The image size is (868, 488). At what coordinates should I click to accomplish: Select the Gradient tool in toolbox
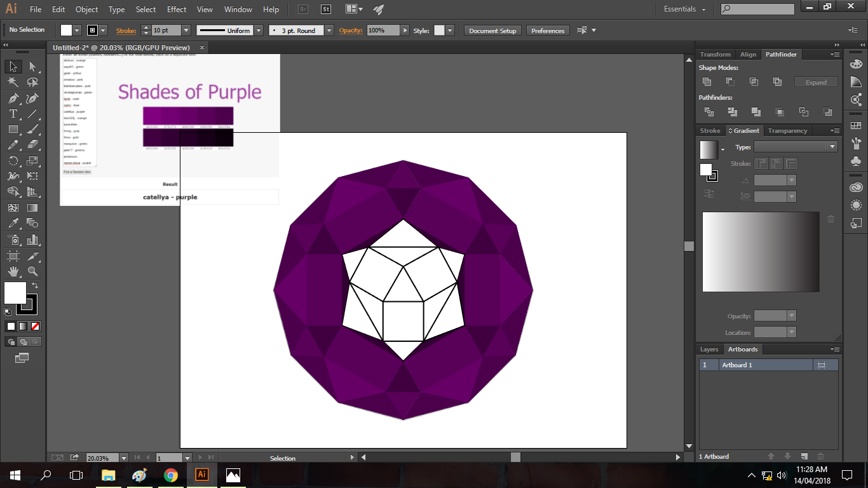(x=32, y=208)
